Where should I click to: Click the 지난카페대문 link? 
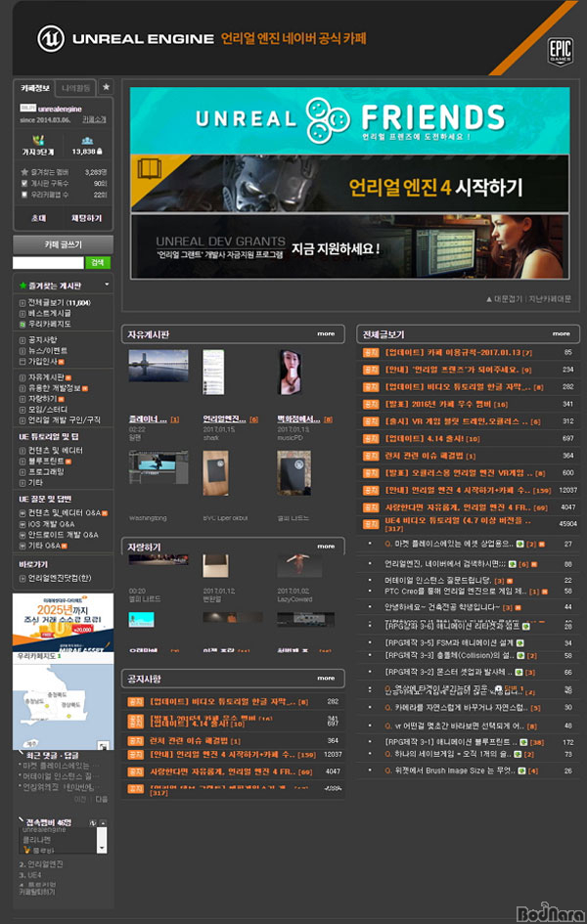click(x=549, y=299)
